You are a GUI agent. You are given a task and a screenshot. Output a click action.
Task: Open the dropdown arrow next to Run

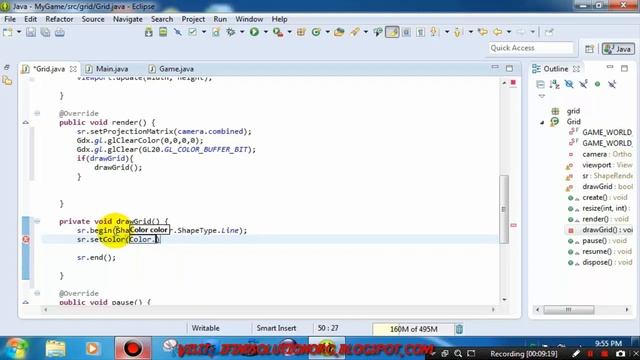(x=265, y=32)
